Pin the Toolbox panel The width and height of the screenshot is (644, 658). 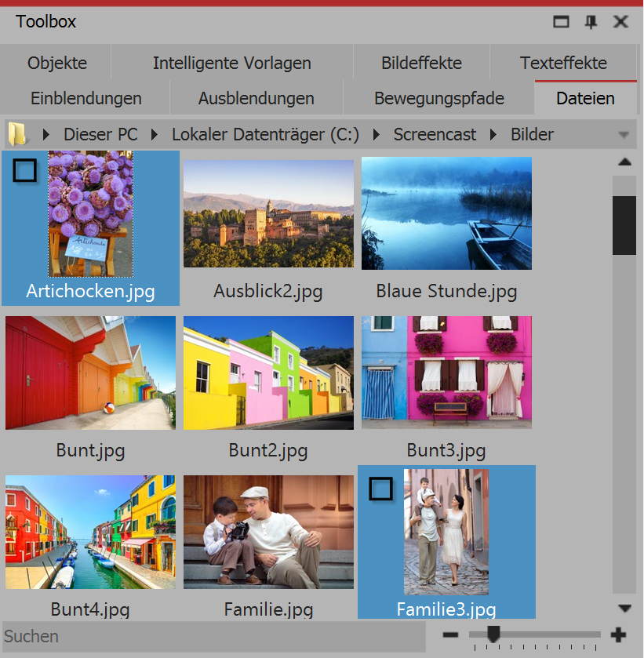(591, 22)
